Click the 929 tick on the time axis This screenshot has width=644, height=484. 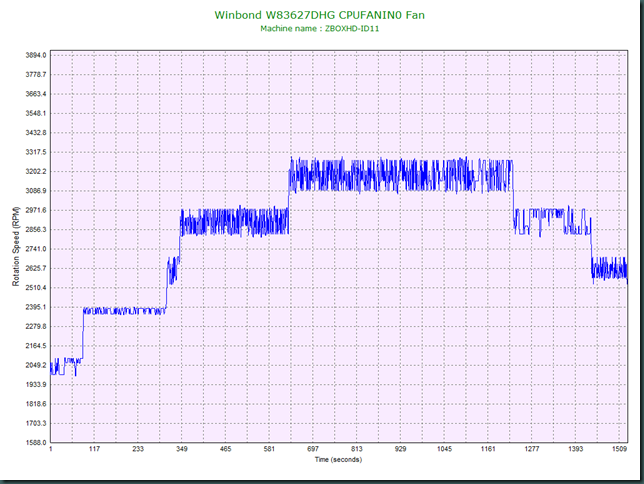click(400, 449)
